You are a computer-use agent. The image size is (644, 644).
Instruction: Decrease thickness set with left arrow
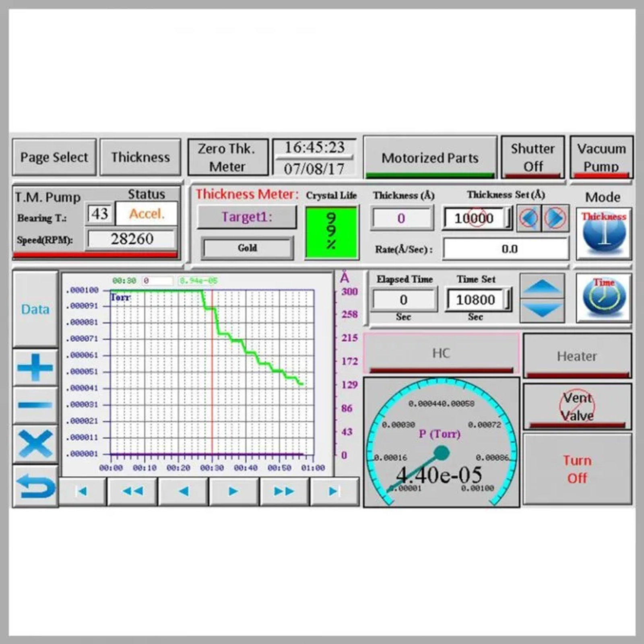[x=529, y=218]
